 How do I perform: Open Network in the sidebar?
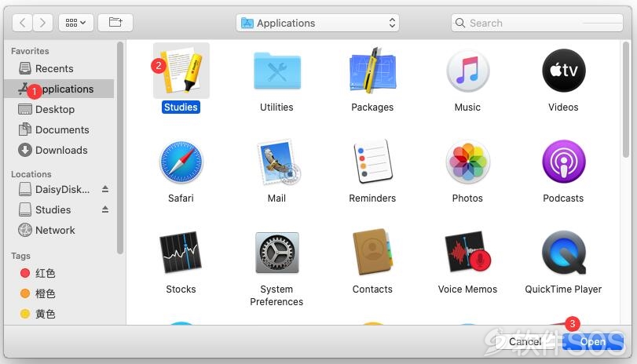[x=59, y=230]
